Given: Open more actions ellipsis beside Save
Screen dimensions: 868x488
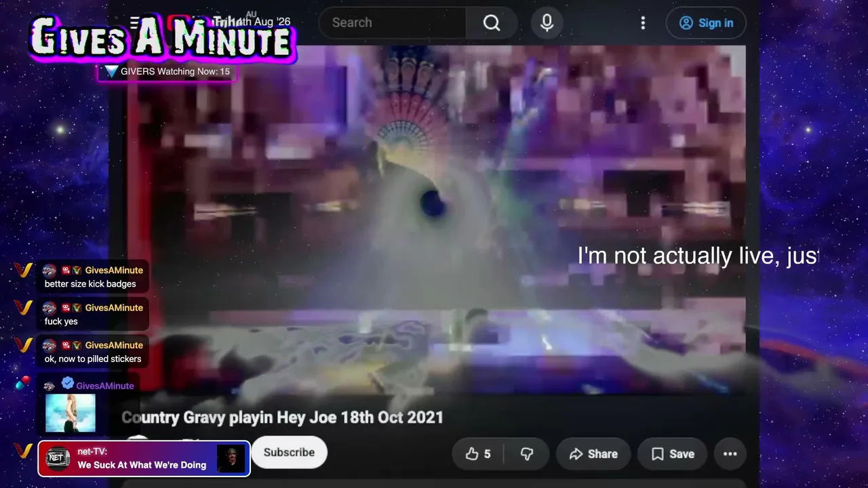Looking at the screenshot, I should tap(730, 454).
